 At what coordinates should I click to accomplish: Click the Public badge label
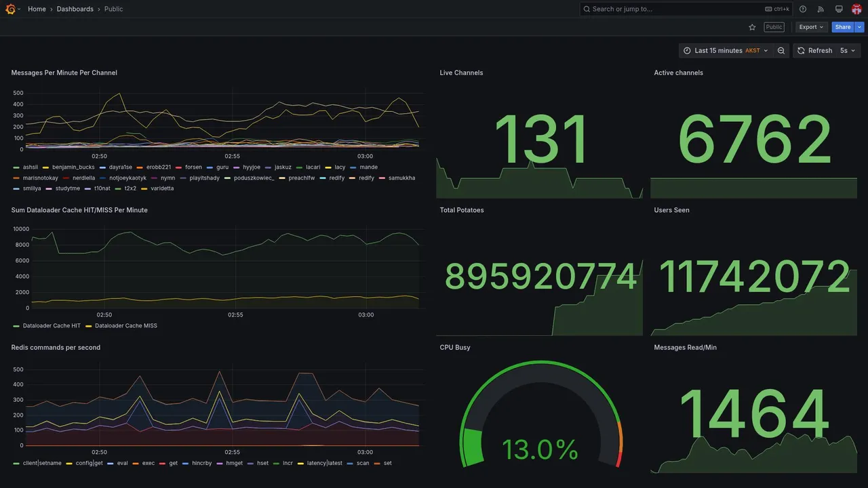(x=774, y=27)
